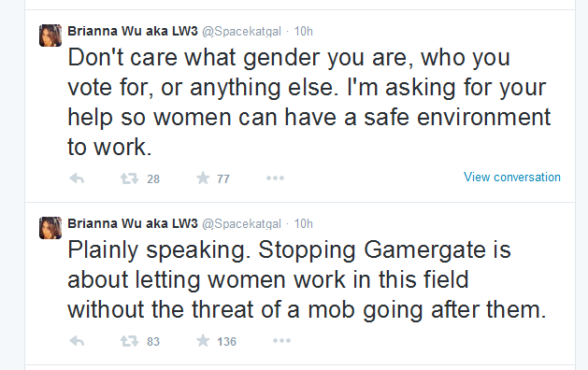588x370 pixels.
Task: Open the 10h timestamp of second tweet
Action: pyautogui.click(x=304, y=223)
